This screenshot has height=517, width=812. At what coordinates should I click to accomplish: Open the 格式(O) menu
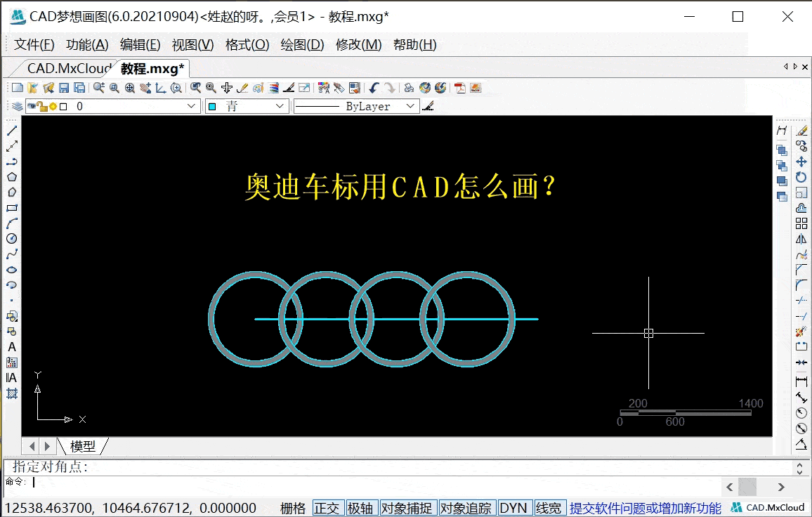(247, 45)
